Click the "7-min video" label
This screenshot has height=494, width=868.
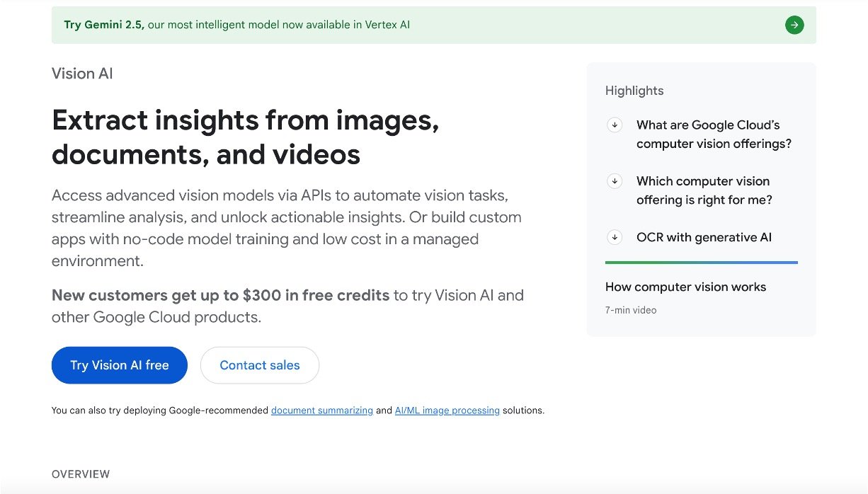click(630, 310)
